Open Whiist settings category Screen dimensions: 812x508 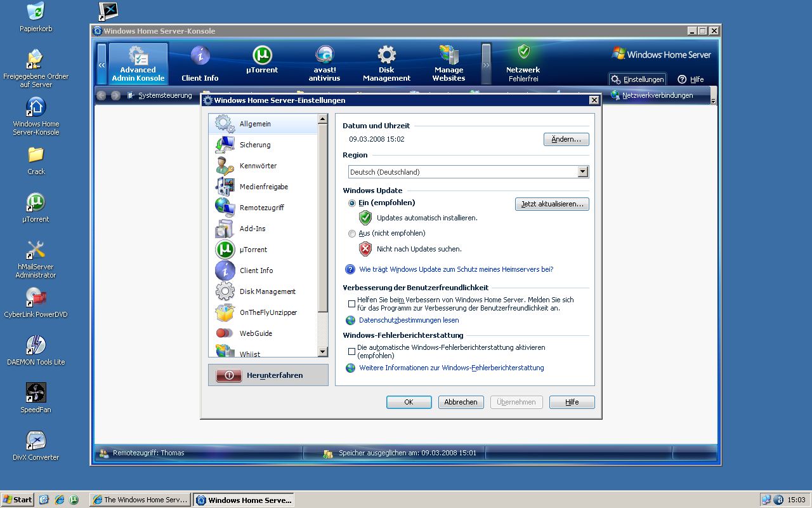263,352
